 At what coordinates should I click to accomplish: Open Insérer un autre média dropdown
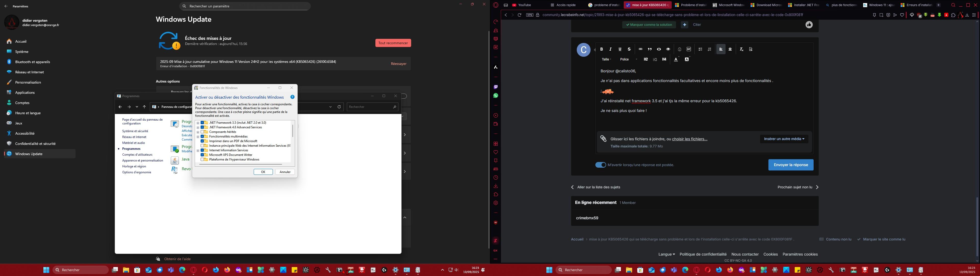click(x=784, y=139)
